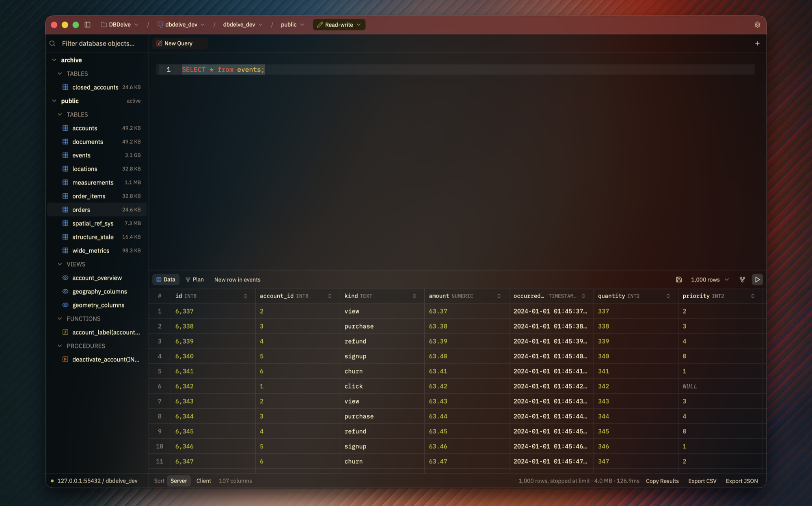Click the SQL editor line with SELECT
This screenshot has width=812, height=506.
455,70
